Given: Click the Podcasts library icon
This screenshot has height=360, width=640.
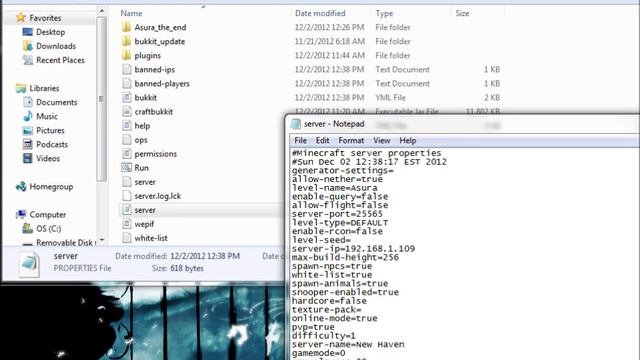Looking at the screenshot, I should [27, 144].
